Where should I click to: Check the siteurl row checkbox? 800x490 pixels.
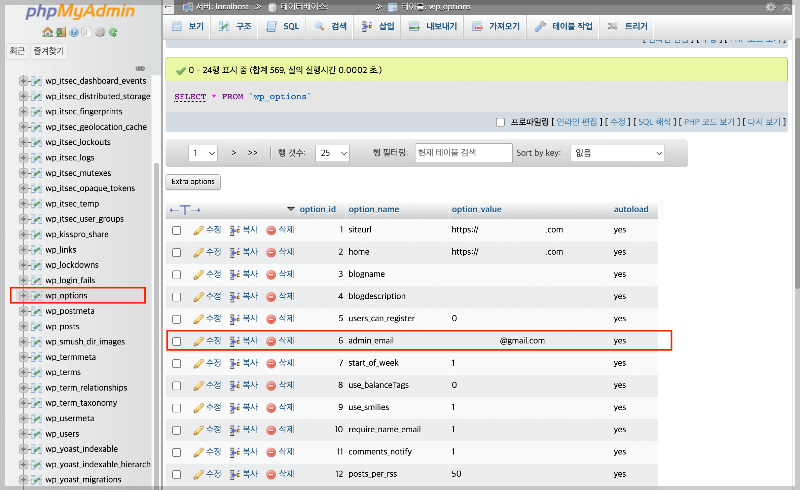click(177, 231)
